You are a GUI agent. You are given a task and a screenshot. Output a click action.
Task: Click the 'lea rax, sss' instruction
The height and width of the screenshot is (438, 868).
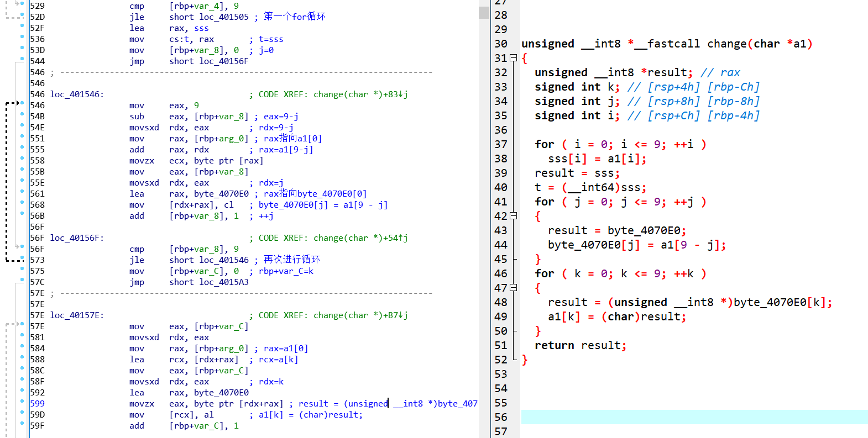169,28
